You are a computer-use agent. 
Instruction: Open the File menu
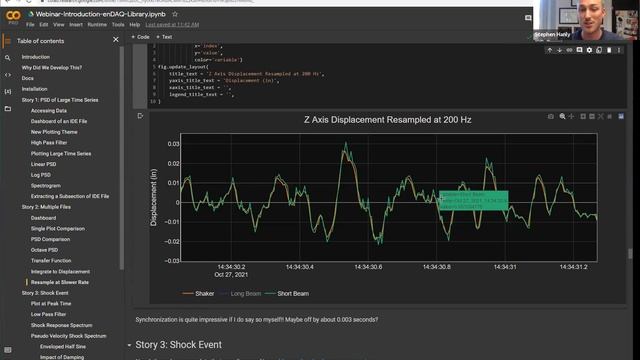[30, 25]
